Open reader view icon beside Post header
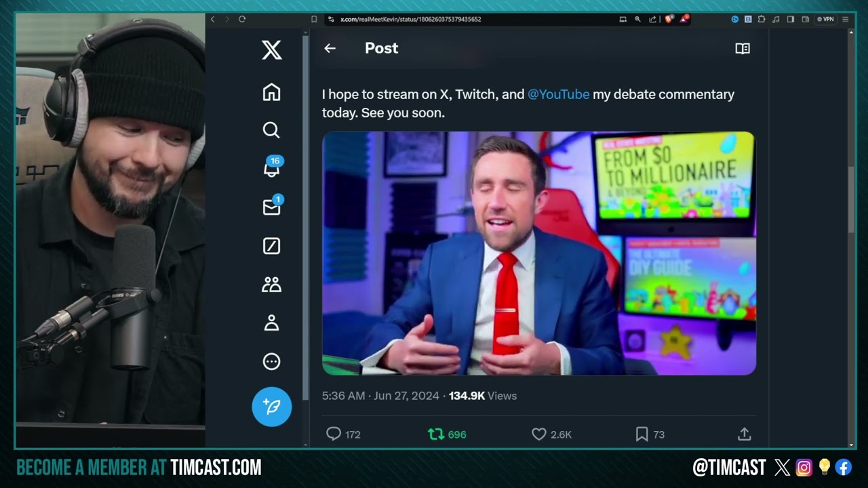The height and width of the screenshot is (488, 868). pos(743,49)
